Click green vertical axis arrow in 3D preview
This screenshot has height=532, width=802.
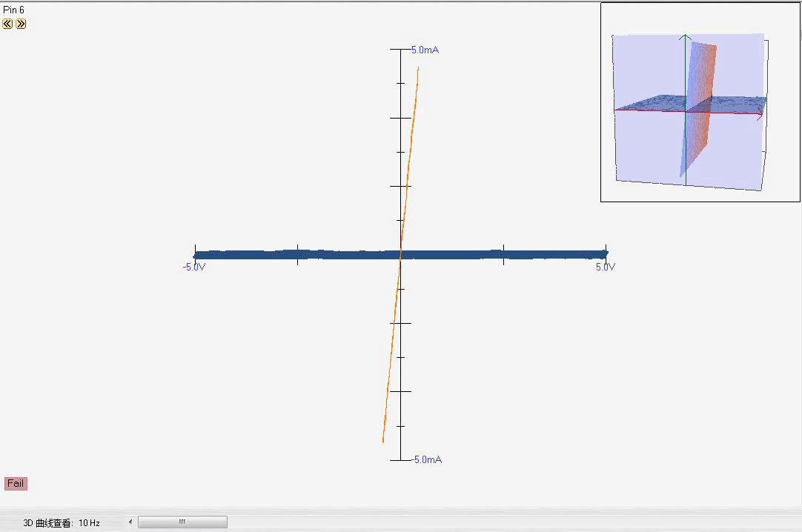[x=686, y=39]
